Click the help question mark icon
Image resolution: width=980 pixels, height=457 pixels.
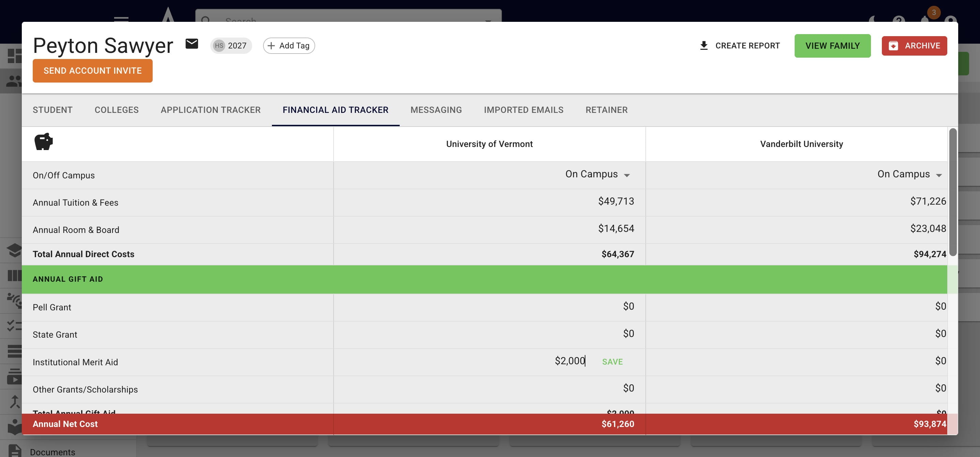(899, 20)
